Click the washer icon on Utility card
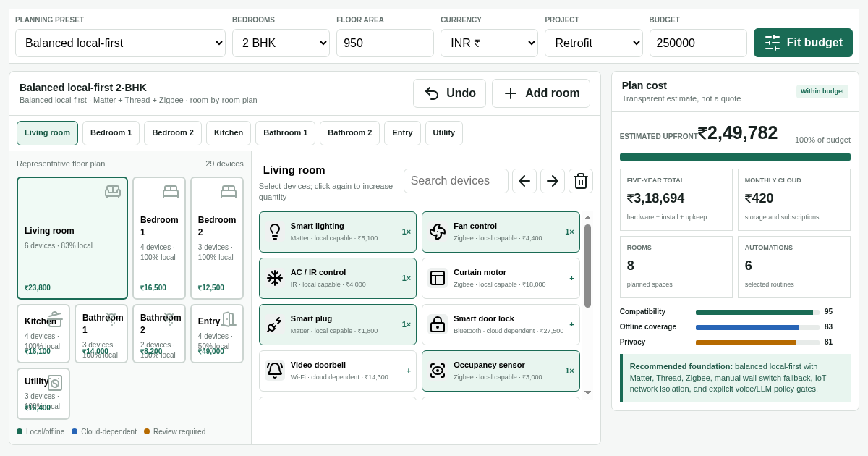The height and width of the screenshot is (456, 868). point(55,383)
